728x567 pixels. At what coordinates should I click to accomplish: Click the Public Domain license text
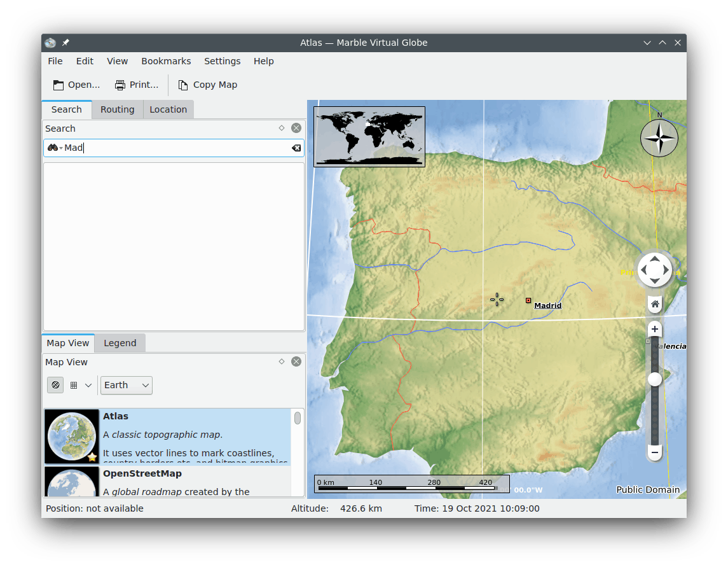(648, 489)
